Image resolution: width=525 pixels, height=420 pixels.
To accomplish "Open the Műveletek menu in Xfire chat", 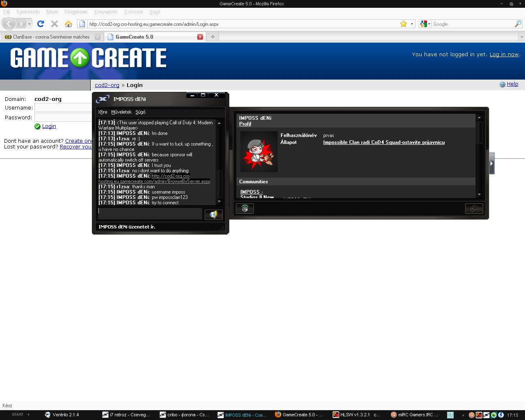I will pos(121,112).
